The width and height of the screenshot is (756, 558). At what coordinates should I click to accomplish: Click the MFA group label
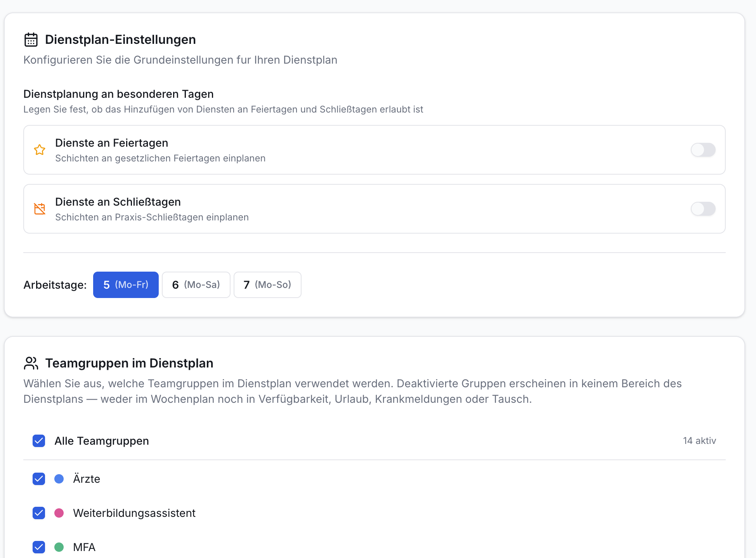[x=84, y=547]
